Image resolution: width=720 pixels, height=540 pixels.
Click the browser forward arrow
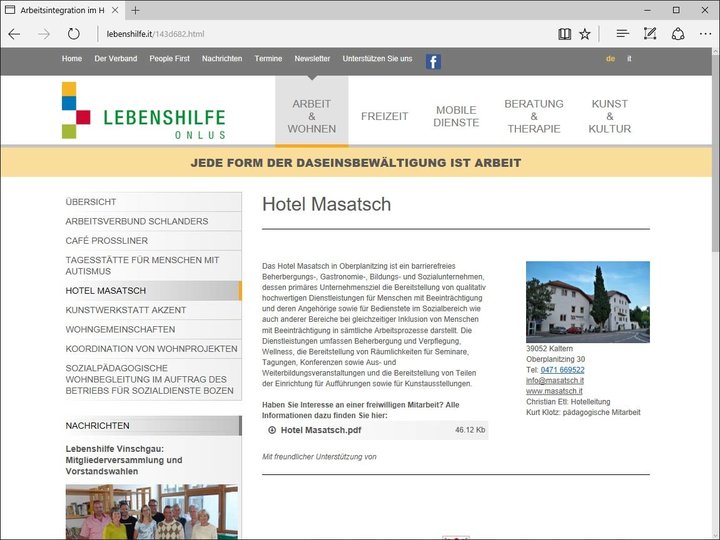[44, 34]
